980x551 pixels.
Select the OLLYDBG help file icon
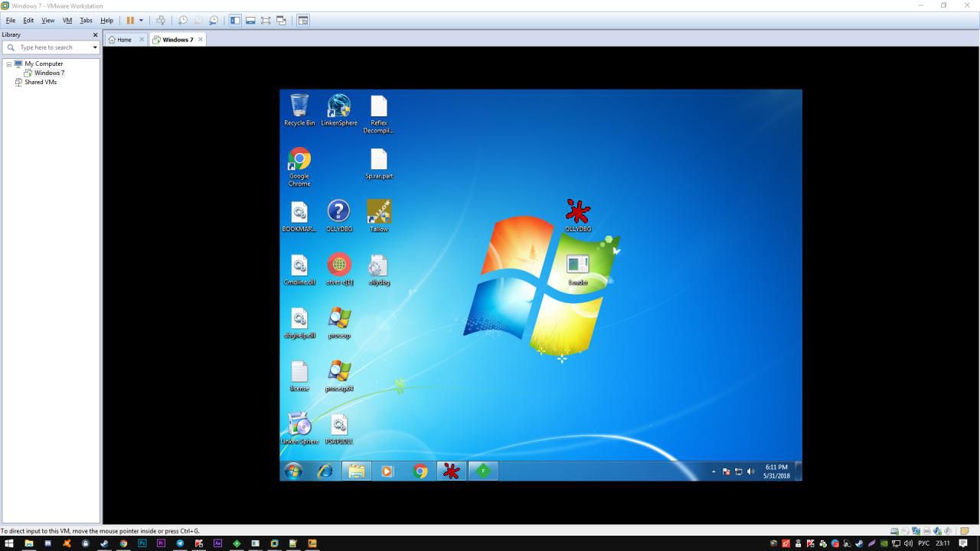[x=339, y=217]
